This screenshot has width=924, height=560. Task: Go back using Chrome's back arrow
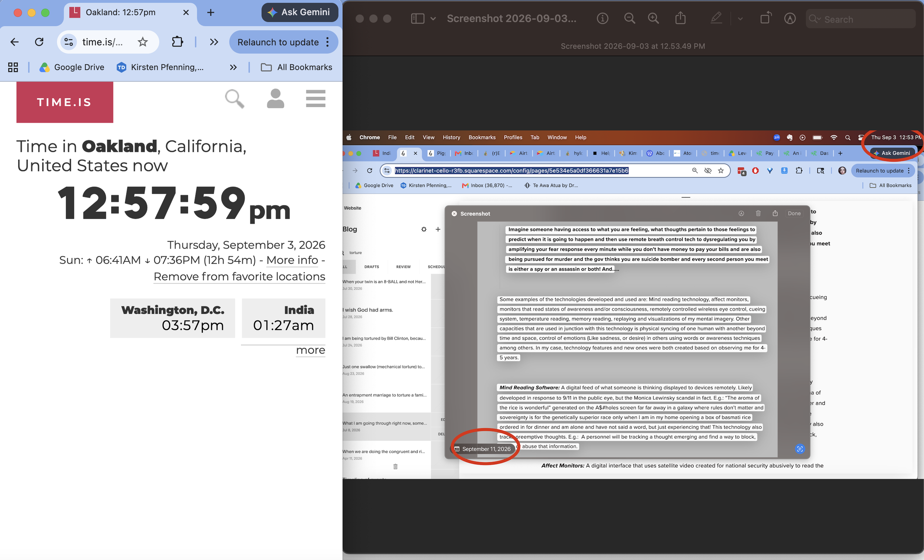coord(15,42)
